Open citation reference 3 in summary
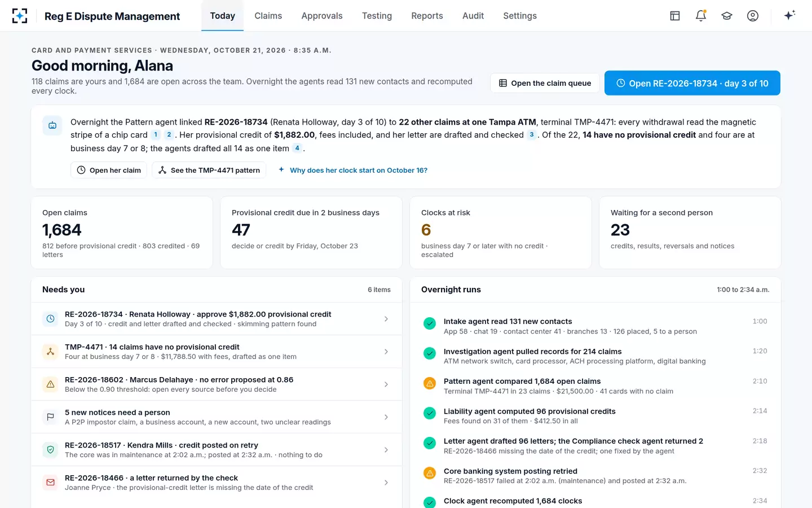 (x=531, y=135)
